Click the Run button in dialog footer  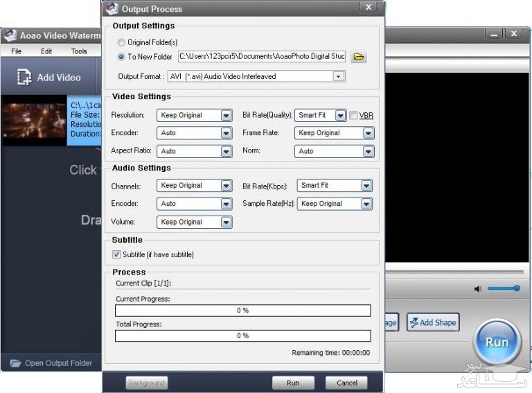(x=293, y=383)
